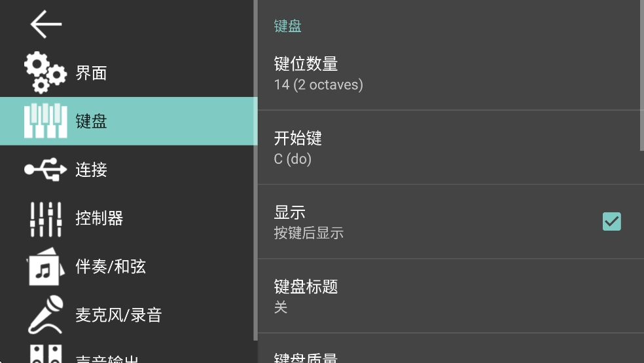644x363 pixels.
Task: Open 键盘标题 keyboard title setting
Action: point(448,296)
